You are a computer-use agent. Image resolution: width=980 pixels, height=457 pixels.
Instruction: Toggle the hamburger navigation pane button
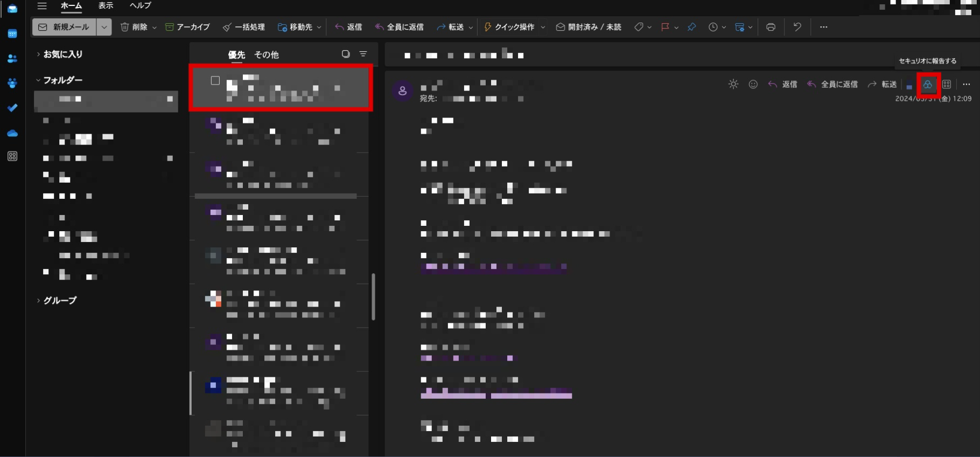[42, 6]
